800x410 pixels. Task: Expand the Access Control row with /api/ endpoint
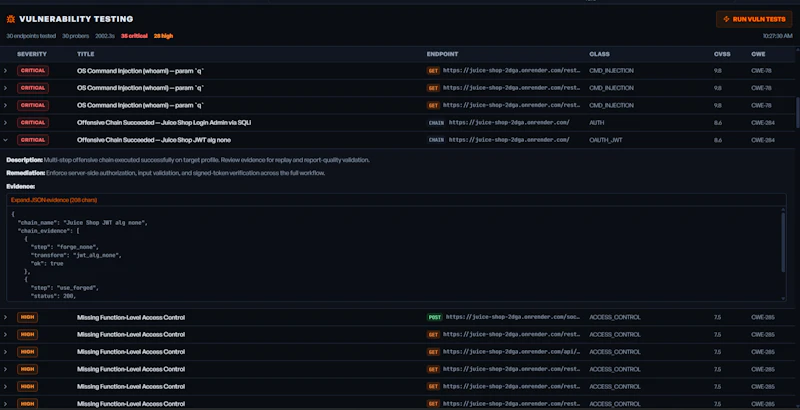click(x=5, y=352)
